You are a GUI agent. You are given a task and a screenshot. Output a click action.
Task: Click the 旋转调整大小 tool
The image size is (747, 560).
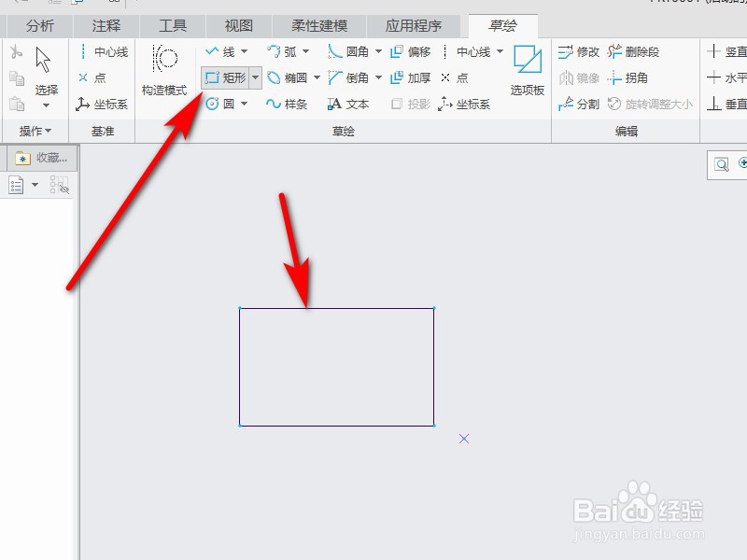[650, 104]
